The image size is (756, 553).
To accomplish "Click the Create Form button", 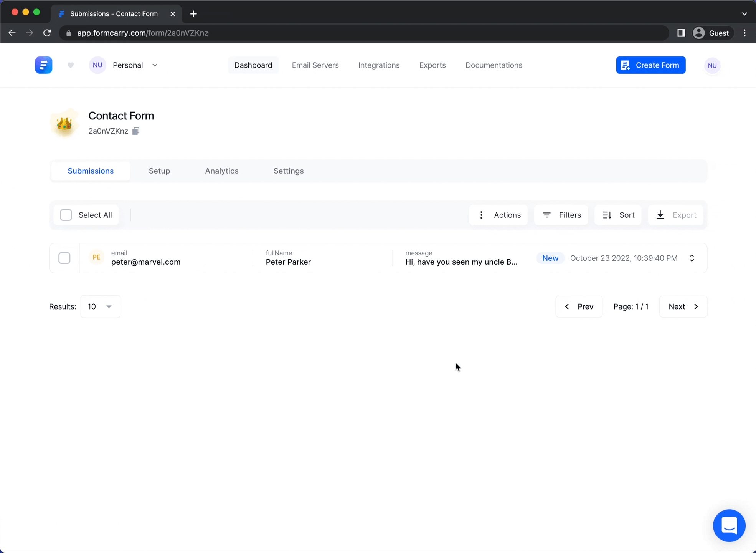I will [x=651, y=65].
